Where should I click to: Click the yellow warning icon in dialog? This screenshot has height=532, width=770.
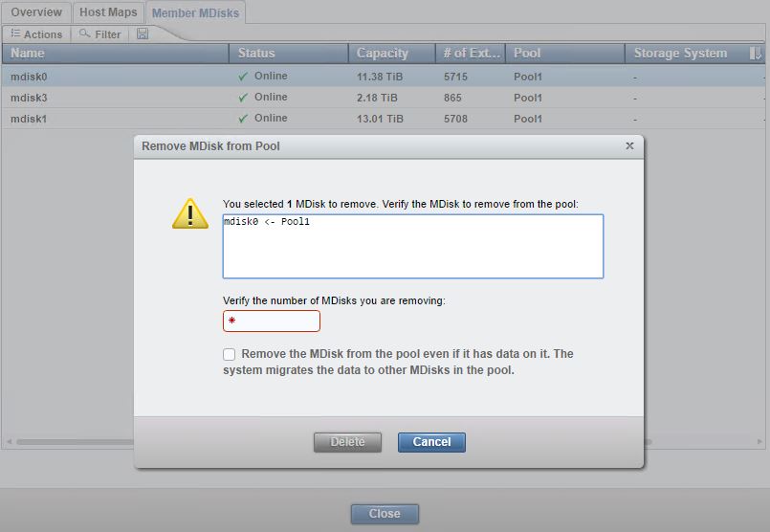click(190, 213)
